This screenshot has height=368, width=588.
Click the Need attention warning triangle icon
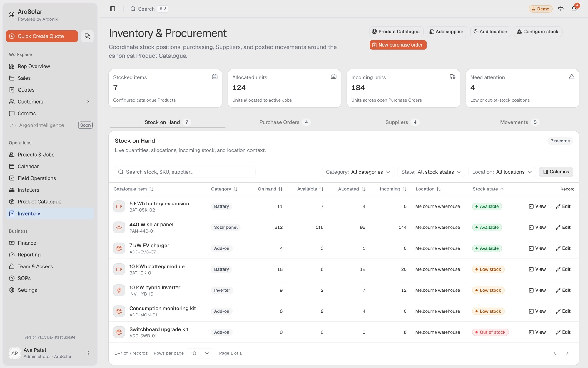572,77
